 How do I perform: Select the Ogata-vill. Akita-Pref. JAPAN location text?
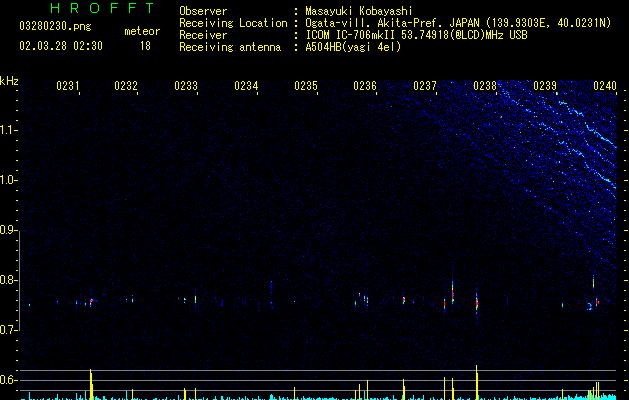point(458,23)
